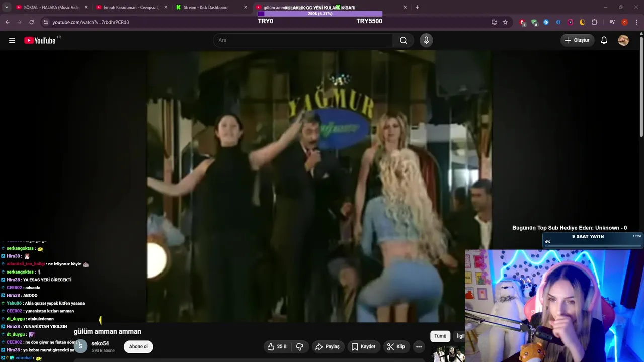Open a new browser tab

point(417,7)
